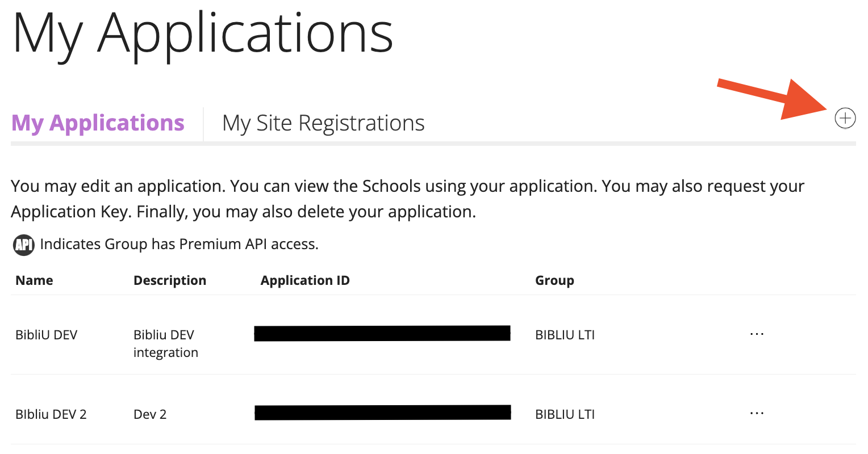868x454 pixels.
Task: Select the BIbliu DEV 2 application name
Action: pos(51,414)
